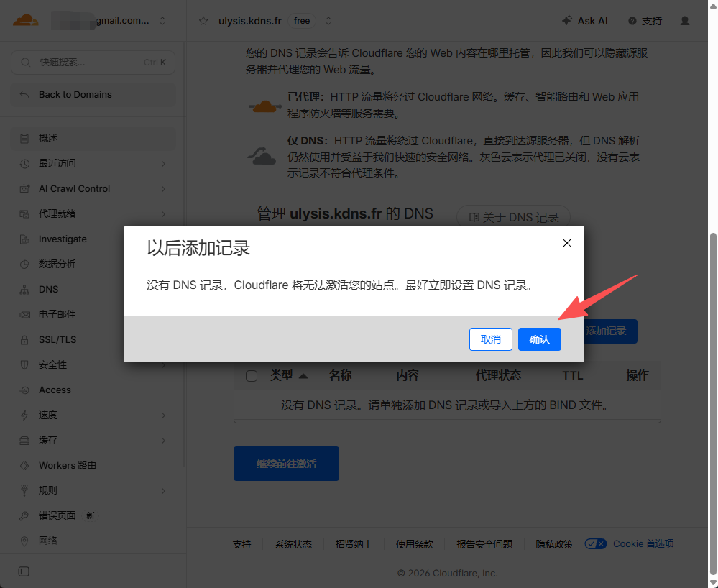
Task: Collapse the sidebar panel icon
Action: pyautogui.click(x=24, y=571)
